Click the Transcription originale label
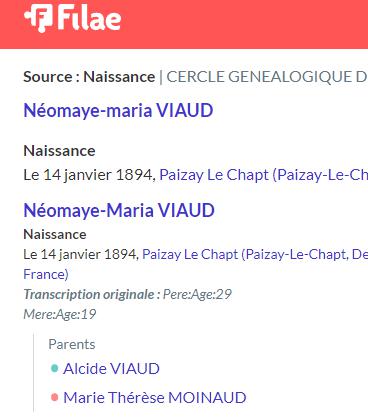This screenshot has width=368, height=420. click(92, 294)
